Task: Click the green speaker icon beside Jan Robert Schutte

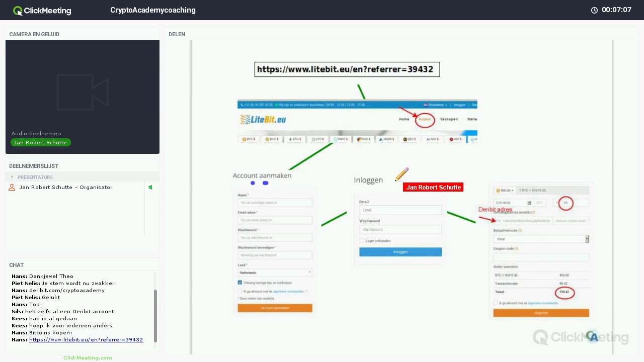Action: pos(150,188)
